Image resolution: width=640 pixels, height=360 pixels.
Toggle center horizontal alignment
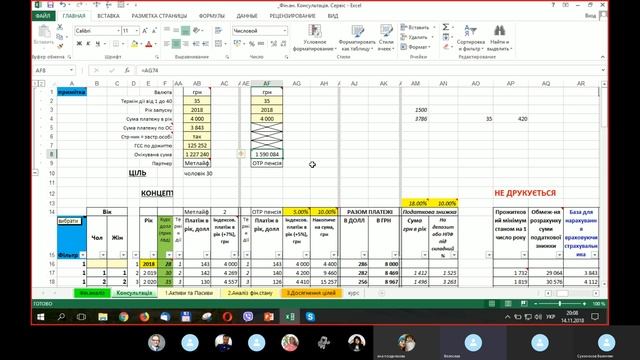click(176, 43)
